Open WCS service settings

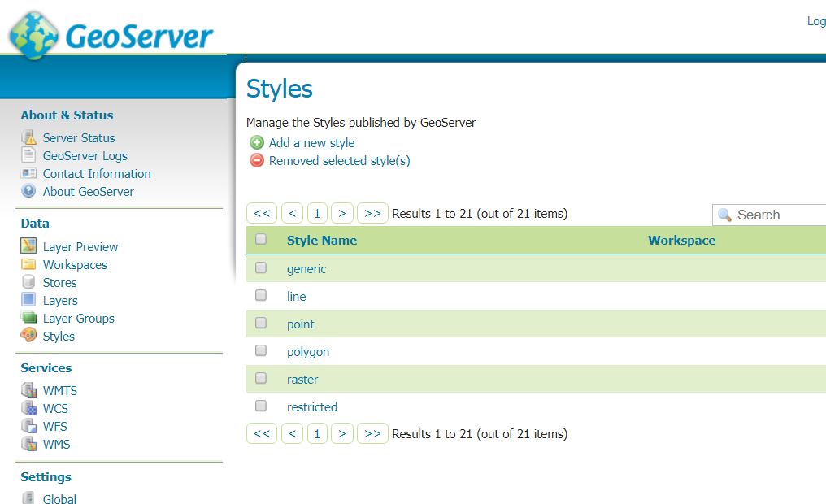point(55,409)
